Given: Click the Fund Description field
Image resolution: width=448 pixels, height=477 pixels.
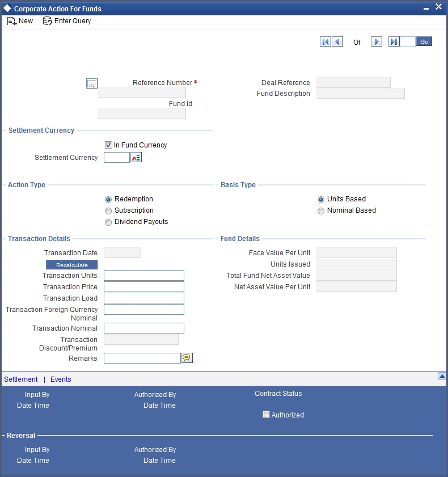Looking at the screenshot, I should click(x=361, y=94).
